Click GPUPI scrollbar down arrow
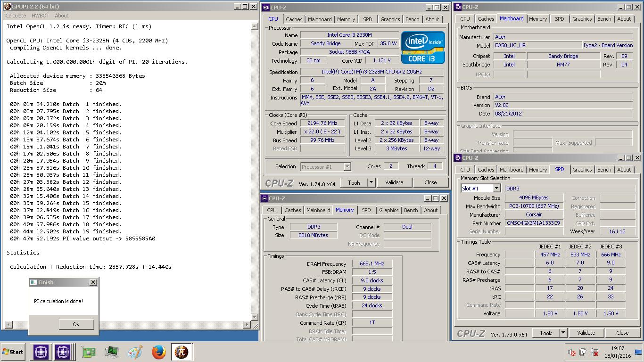This screenshot has width=644, height=362. 255,317
